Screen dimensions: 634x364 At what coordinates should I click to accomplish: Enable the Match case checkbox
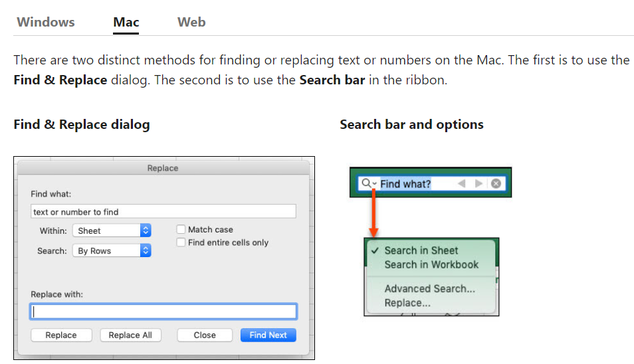point(181,229)
